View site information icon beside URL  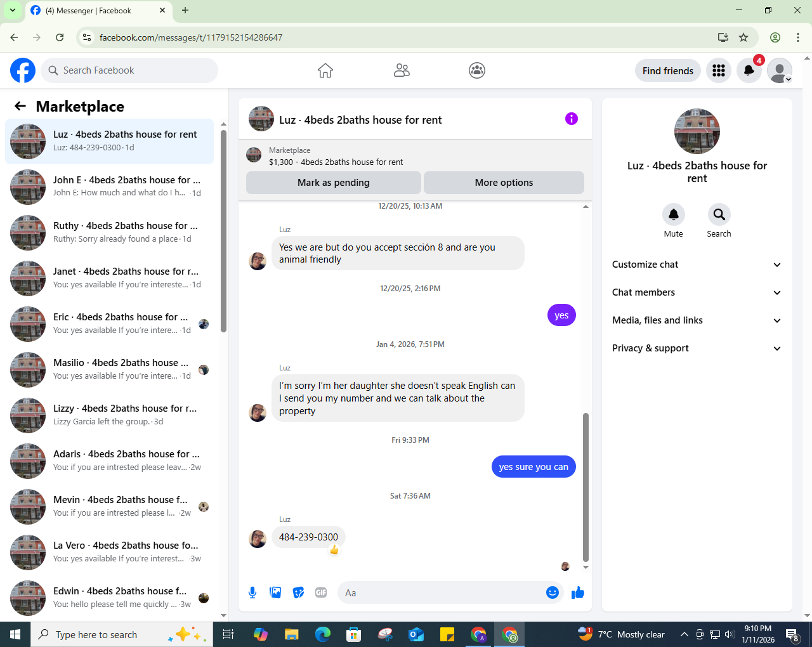[88, 37]
